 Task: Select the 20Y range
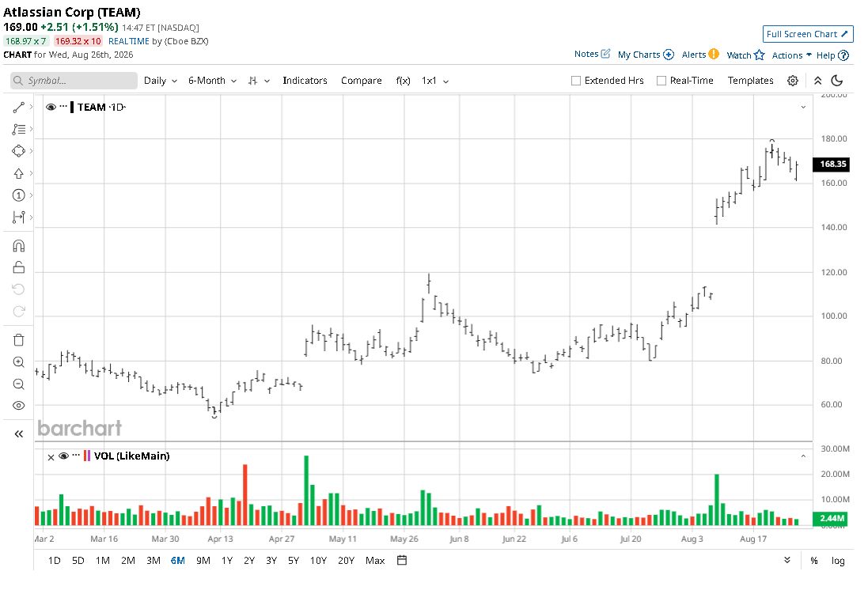click(346, 561)
